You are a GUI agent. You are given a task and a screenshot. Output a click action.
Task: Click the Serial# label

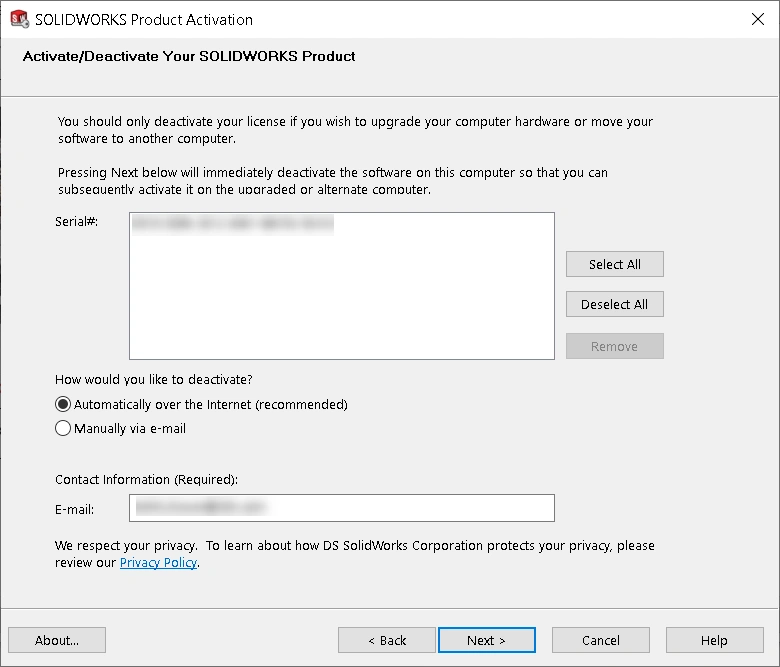coord(77,219)
